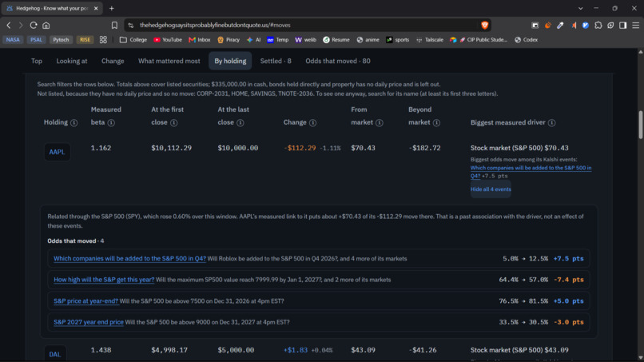Click info icon next to Biggest measured driver

[x=552, y=122]
